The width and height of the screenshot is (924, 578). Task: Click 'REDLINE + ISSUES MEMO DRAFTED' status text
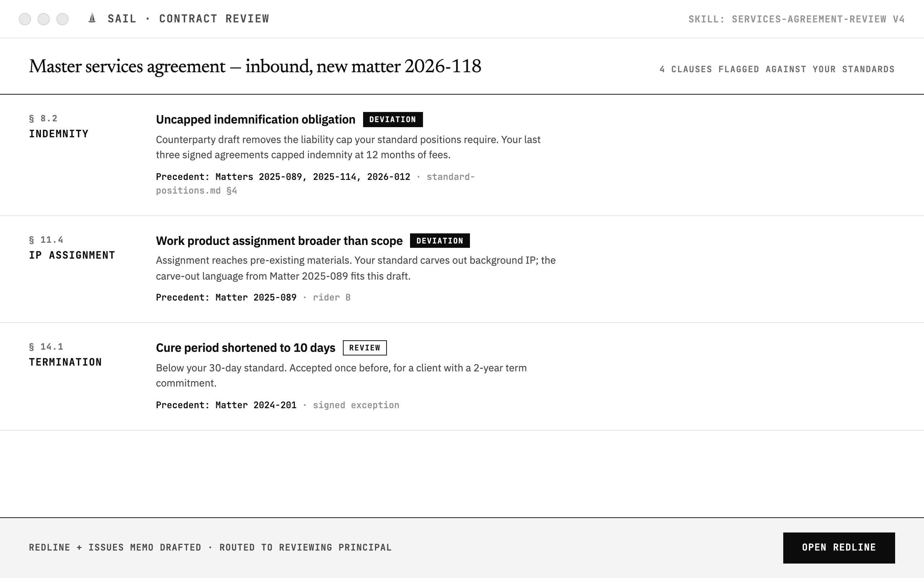[115, 547]
